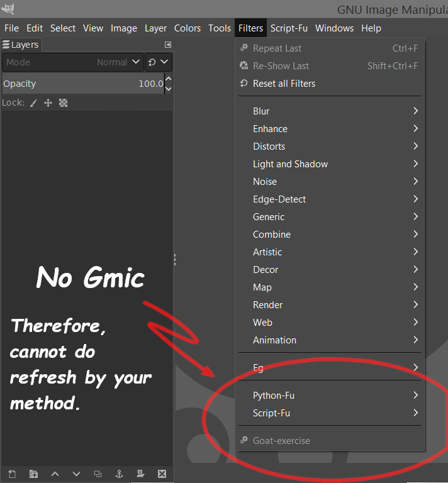
Task: Close the Filters menu via its title
Action: pos(250,28)
